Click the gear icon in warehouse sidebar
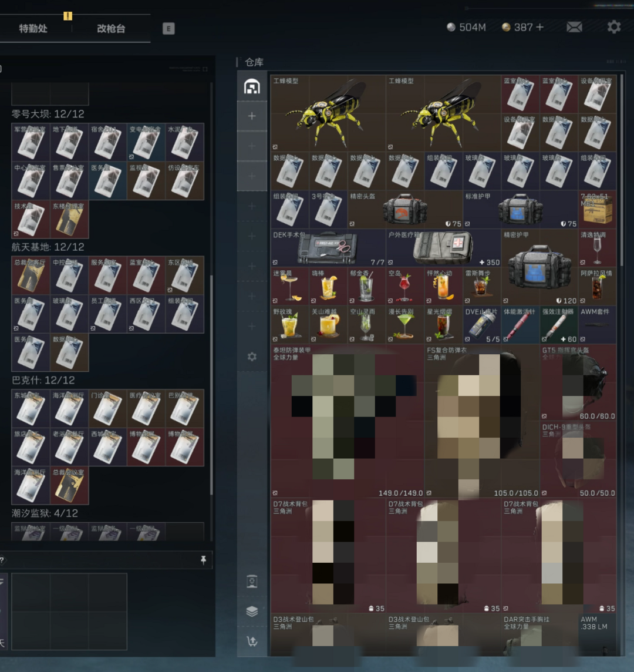The image size is (634, 672). click(252, 357)
